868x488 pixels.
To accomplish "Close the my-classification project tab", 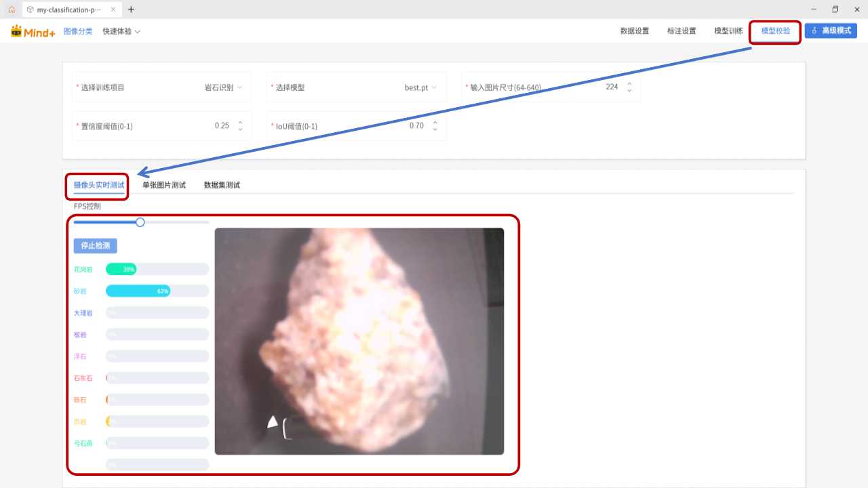I will [x=113, y=9].
